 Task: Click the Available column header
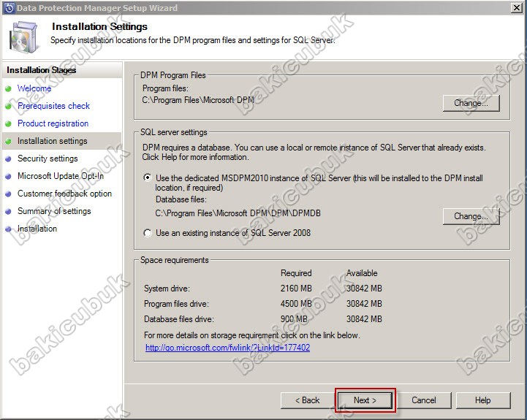click(x=362, y=273)
